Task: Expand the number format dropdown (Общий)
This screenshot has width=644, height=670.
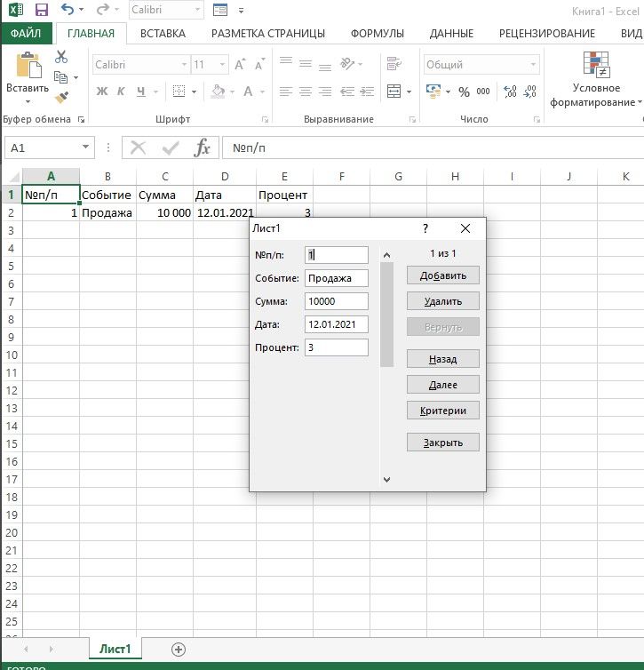Action: [x=533, y=65]
